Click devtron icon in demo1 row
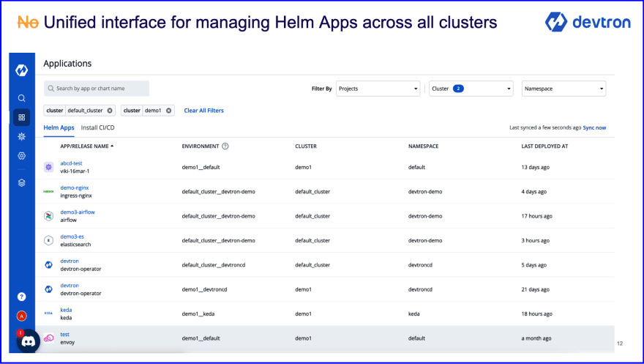Image resolution: width=644 pixels, height=364 pixels. 48,289
